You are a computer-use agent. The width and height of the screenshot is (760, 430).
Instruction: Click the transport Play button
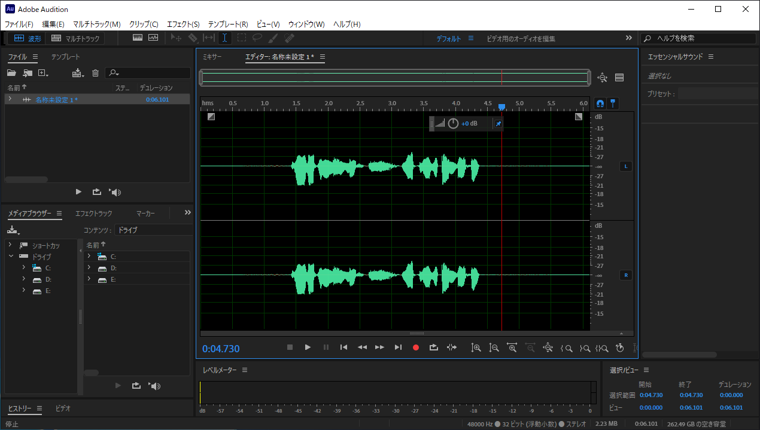click(x=307, y=347)
